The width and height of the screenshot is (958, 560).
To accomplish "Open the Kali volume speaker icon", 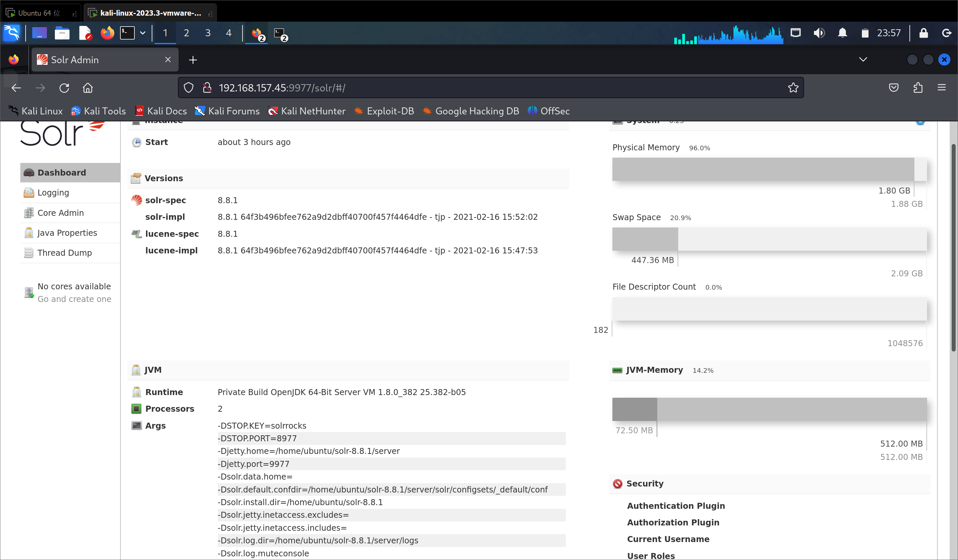I will [819, 33].
